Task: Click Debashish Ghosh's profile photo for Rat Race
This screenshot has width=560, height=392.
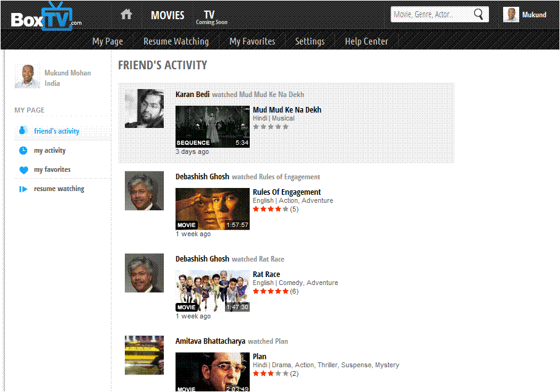Action: click(x=144, y=273)
